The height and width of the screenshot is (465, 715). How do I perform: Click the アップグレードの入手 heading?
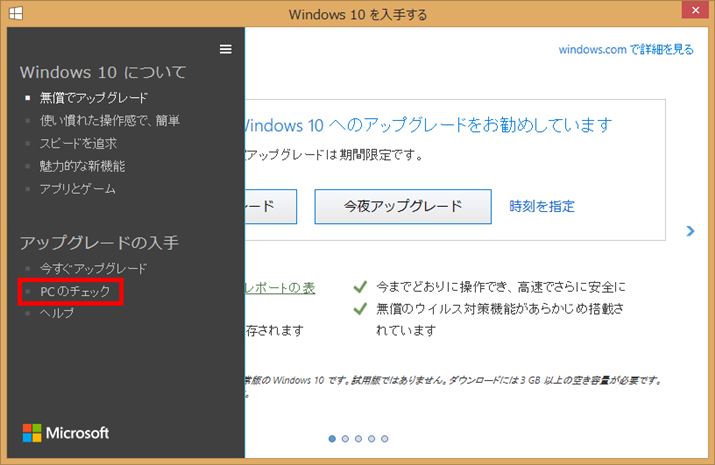[99, 243]
